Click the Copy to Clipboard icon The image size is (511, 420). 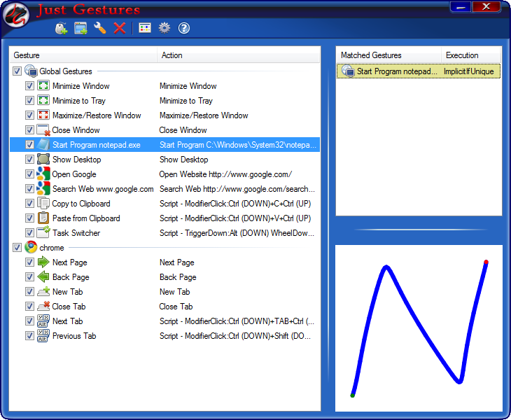pyautogui.click(x=43, y=203)
